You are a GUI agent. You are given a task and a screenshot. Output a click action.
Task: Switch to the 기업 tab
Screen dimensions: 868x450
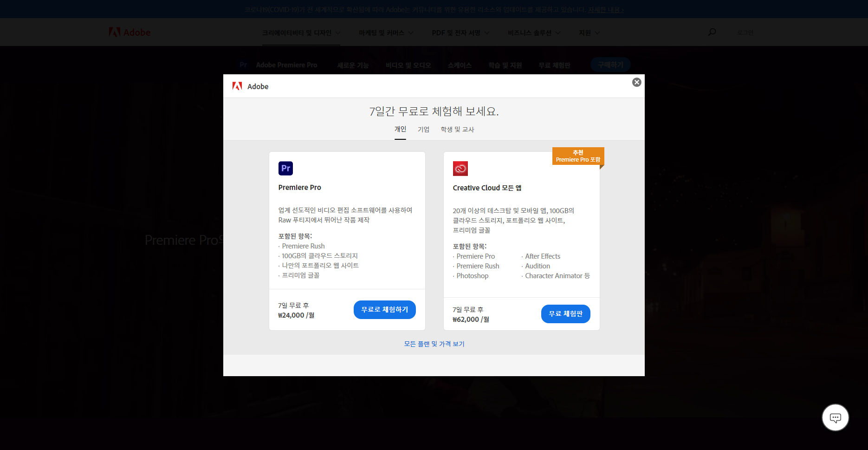tap(423, 130)
